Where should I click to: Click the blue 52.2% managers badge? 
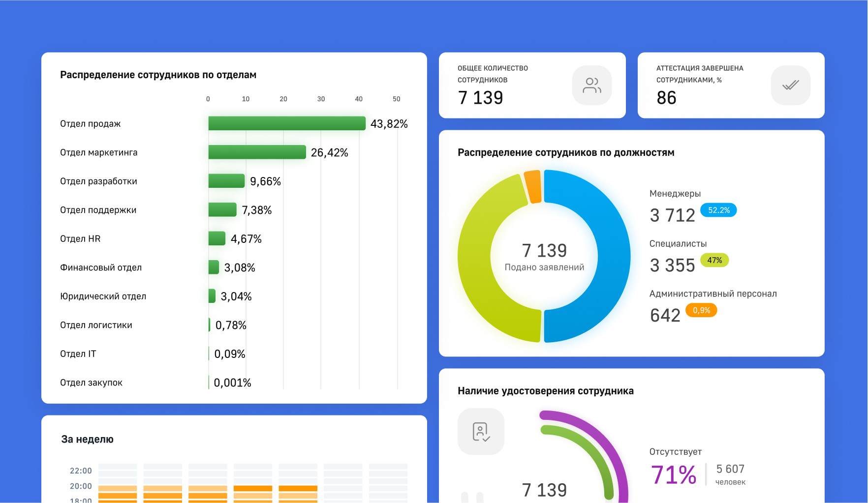(718, 210)
